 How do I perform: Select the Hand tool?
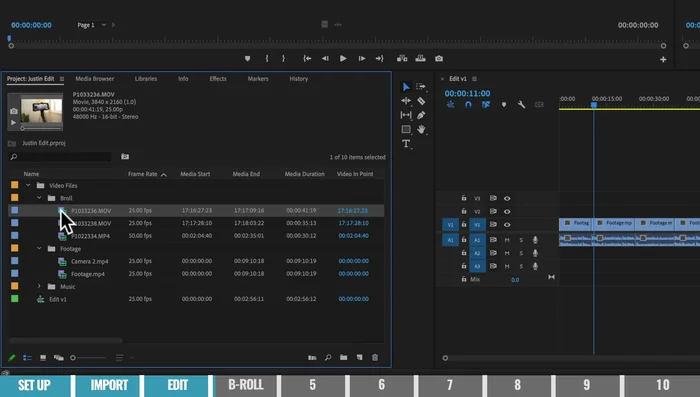point(421,130)
